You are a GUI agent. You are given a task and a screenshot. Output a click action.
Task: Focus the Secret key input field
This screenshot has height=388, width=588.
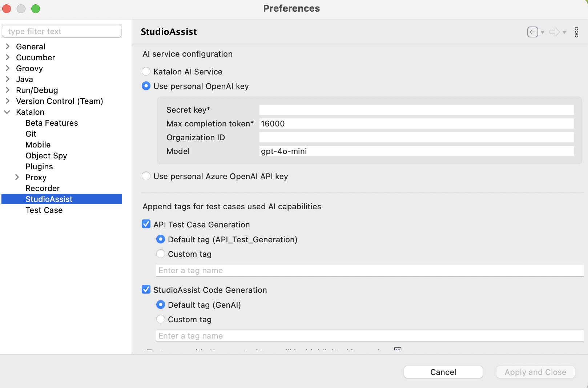pos(416,110)
